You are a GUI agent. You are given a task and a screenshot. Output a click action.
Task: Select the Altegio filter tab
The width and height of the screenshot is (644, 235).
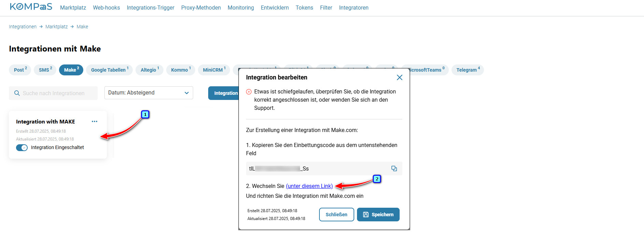(x=149, y=70)
